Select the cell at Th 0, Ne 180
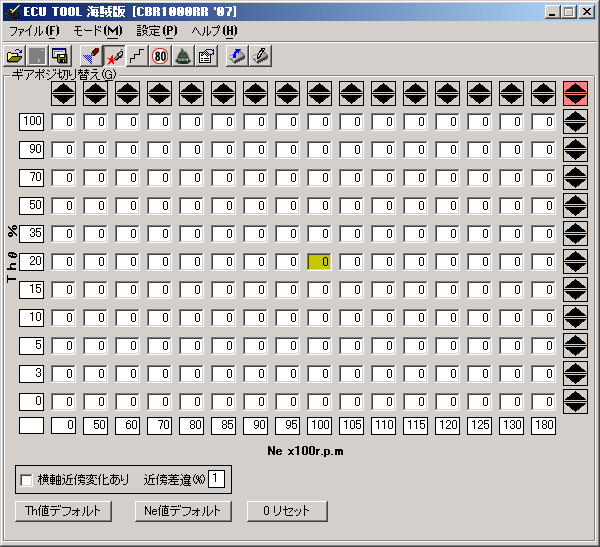The width and height of the screenshot is (600, 547). point(543,402)
